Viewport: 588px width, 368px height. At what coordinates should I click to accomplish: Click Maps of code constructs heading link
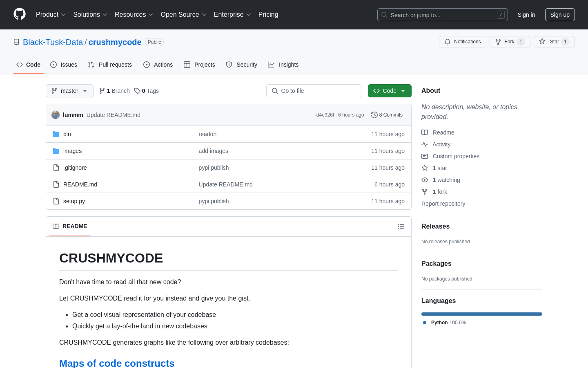[117, 363]
